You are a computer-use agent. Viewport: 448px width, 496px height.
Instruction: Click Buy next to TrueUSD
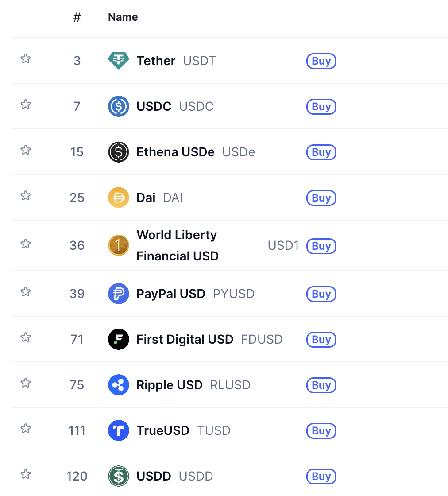click(321, 430)
